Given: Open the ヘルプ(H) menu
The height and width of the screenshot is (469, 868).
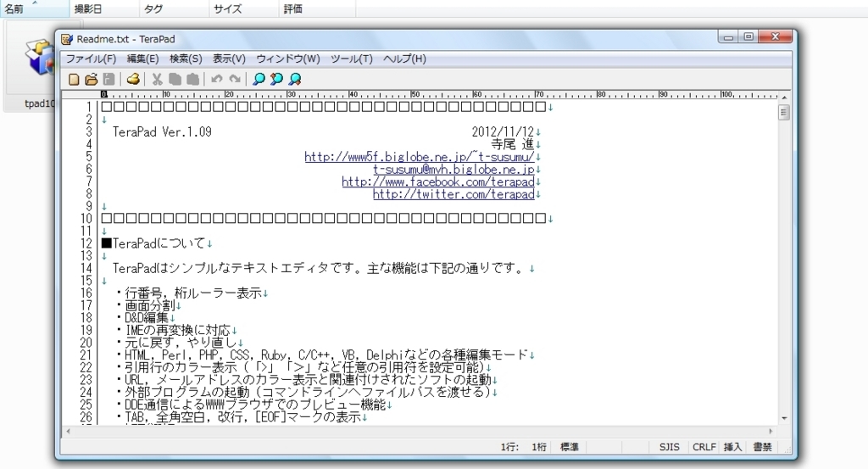Looking at the screenshot, I should [404, 59].
